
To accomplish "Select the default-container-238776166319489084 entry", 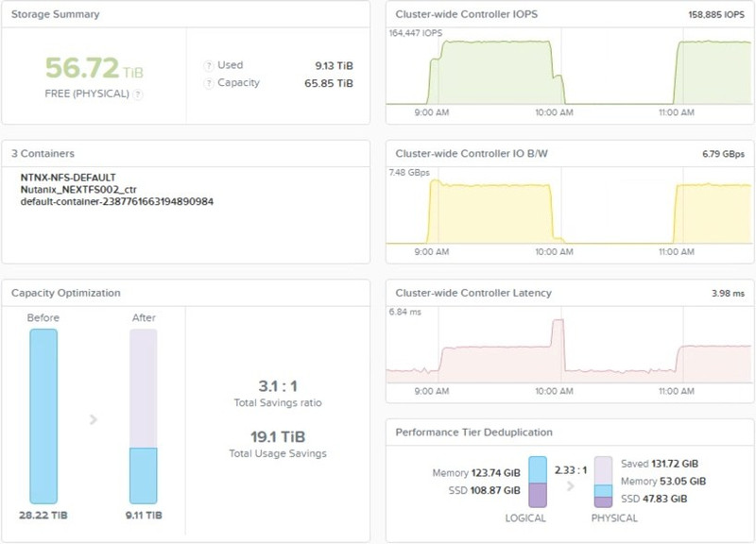I will [116, 201].
